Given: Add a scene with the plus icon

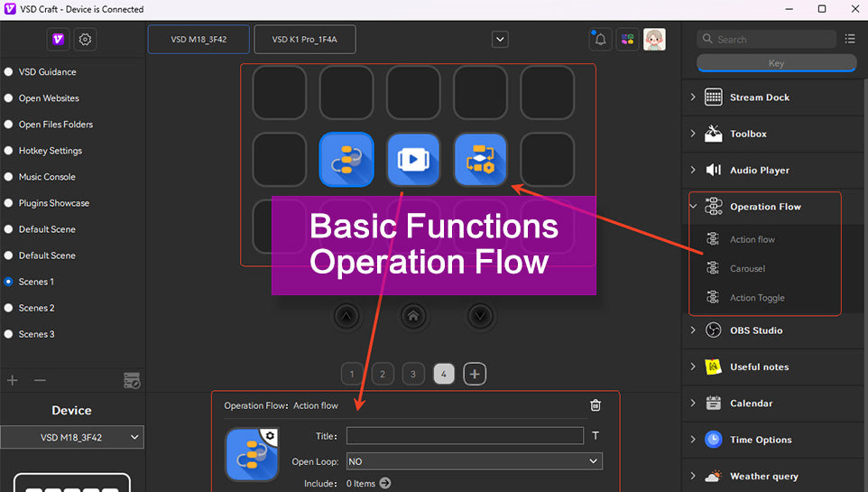Looking at the screenshot, I should (13, 380).
